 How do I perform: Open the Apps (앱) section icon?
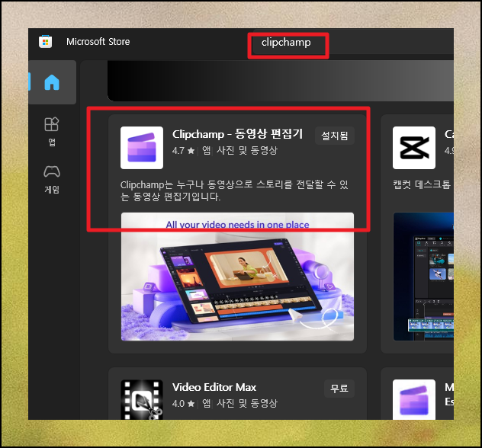tap(52, 124)
